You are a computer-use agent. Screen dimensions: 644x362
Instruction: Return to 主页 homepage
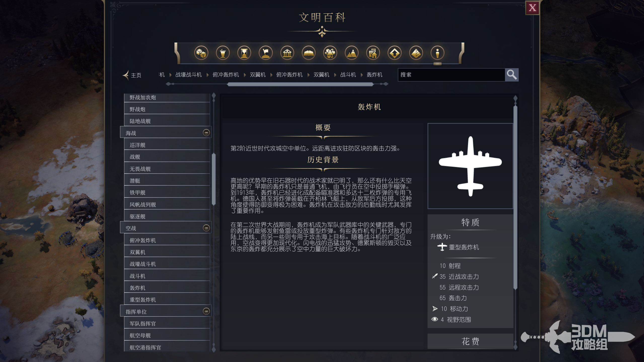pos(136,75)
